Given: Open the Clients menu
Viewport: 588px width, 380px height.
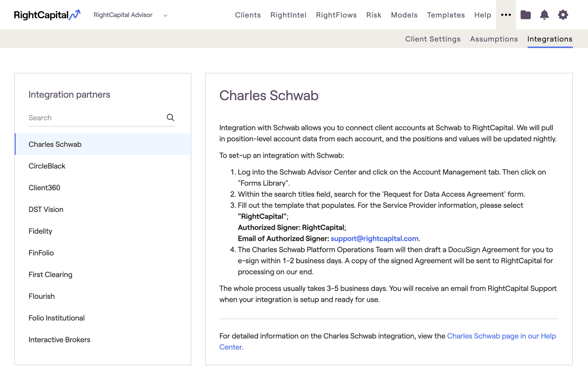Looking at the screenshot, I should coord(248,15).
